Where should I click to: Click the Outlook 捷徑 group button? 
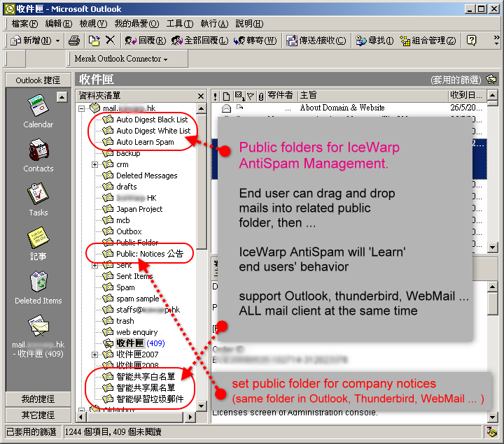pos(38,80)
